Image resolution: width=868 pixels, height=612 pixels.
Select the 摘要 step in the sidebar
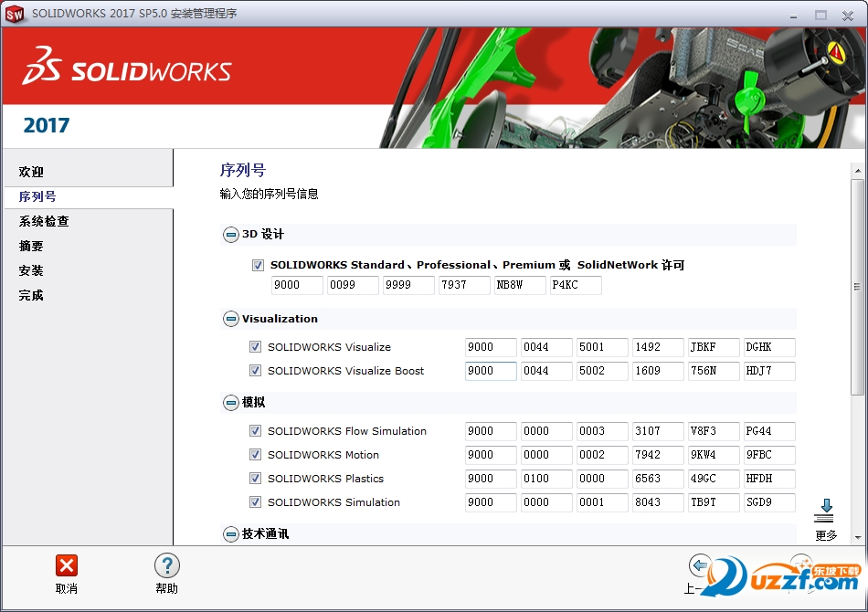31,246
